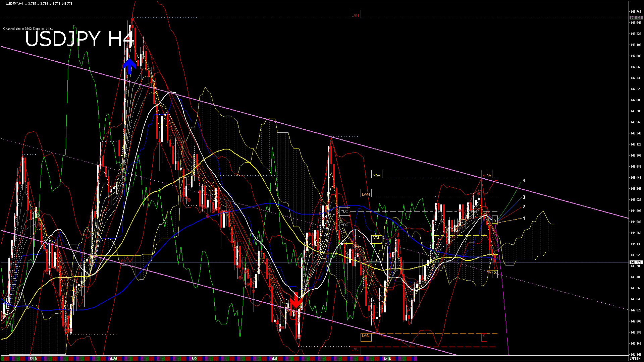
Task: Click the 6/2 date marker
Action: [x=194, y=359]
